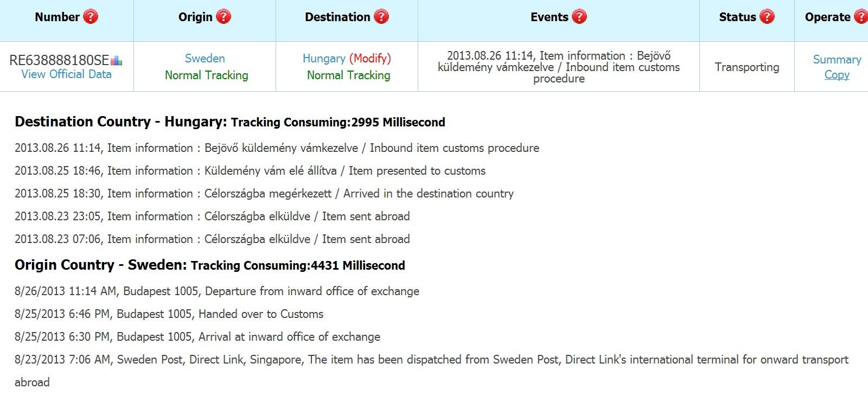Click Origin Country - Sweden heading
This screenshot has width=868, height=395.
[100, 265]
